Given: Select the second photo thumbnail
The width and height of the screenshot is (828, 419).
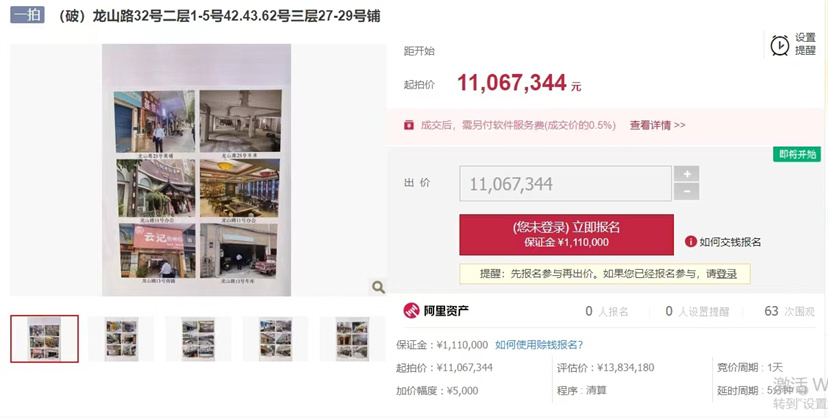Looking at the screenshot, I should pos(121,339).
